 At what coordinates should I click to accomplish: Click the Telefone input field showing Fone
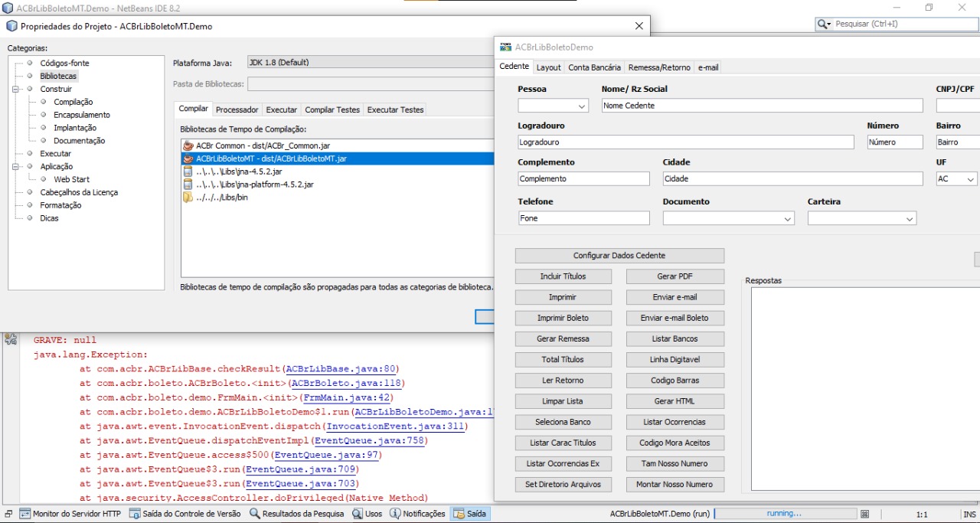click(583, 218)
